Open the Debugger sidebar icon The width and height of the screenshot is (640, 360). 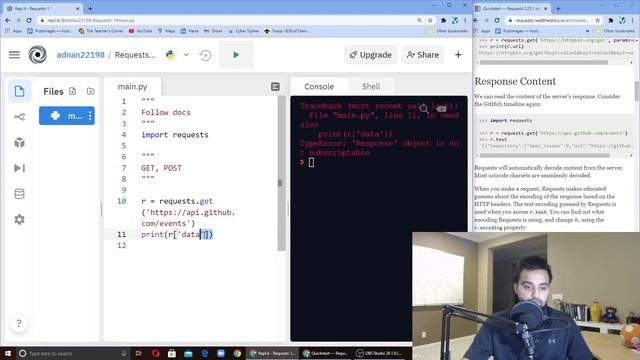point(20,168)
